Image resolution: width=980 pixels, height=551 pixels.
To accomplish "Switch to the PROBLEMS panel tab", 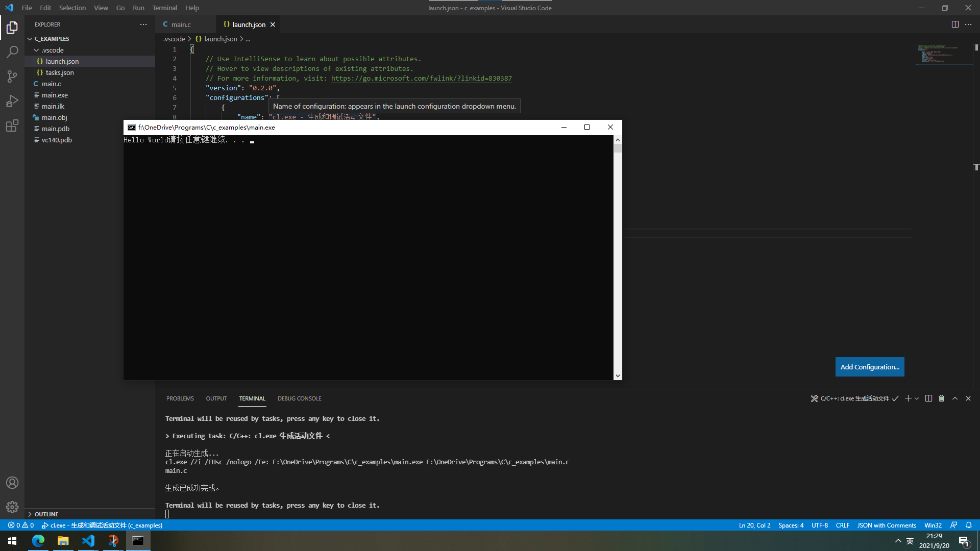I will point(180,398).
